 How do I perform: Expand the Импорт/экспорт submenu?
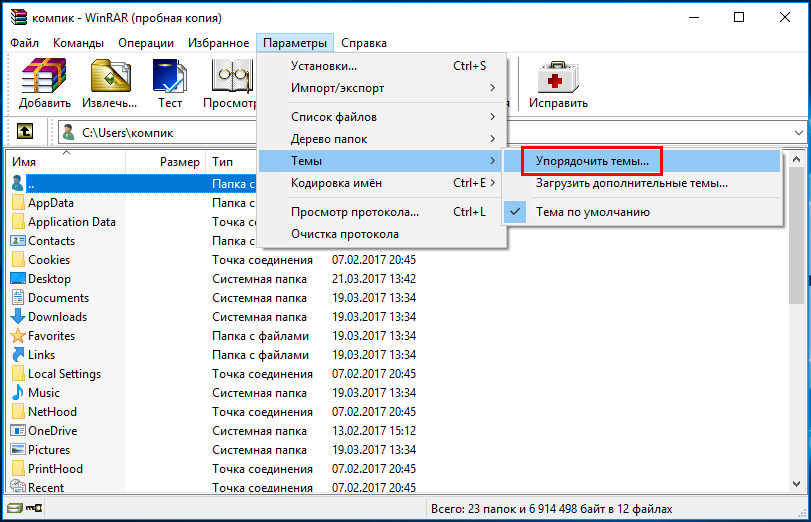point(382,88)
